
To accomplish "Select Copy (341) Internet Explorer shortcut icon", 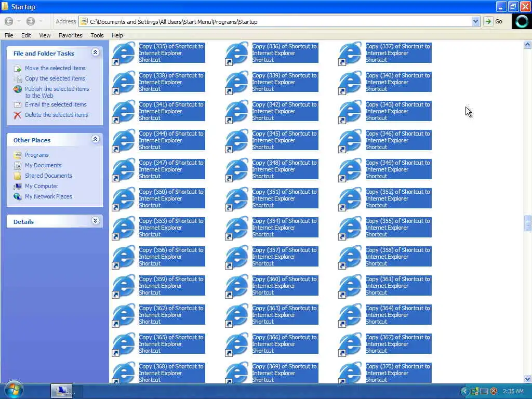I will point(124,112).
